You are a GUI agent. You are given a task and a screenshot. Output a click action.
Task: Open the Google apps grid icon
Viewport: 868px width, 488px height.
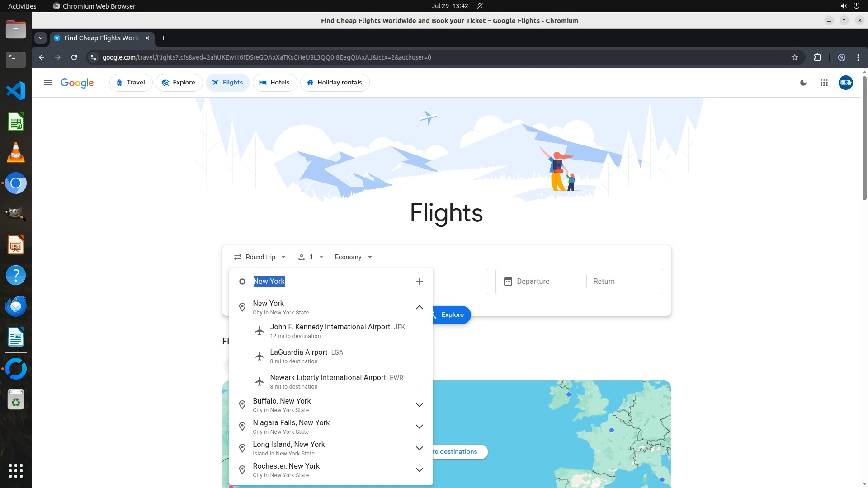point(824,83)
